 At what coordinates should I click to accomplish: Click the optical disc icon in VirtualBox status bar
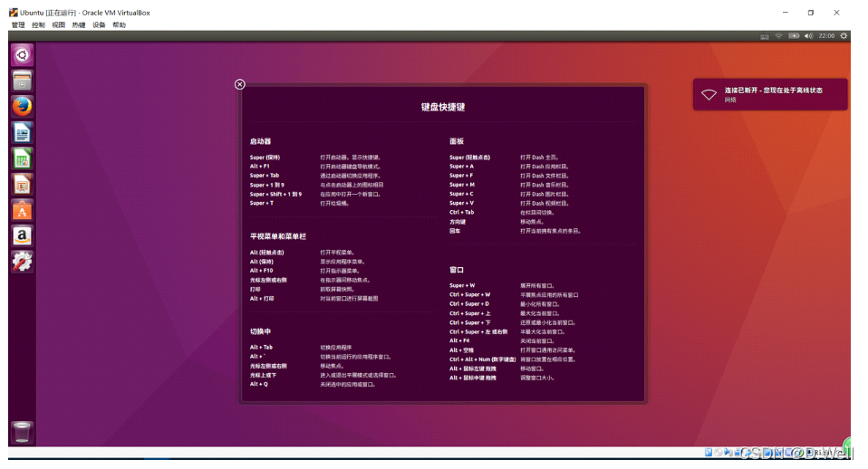pos(719,453)
